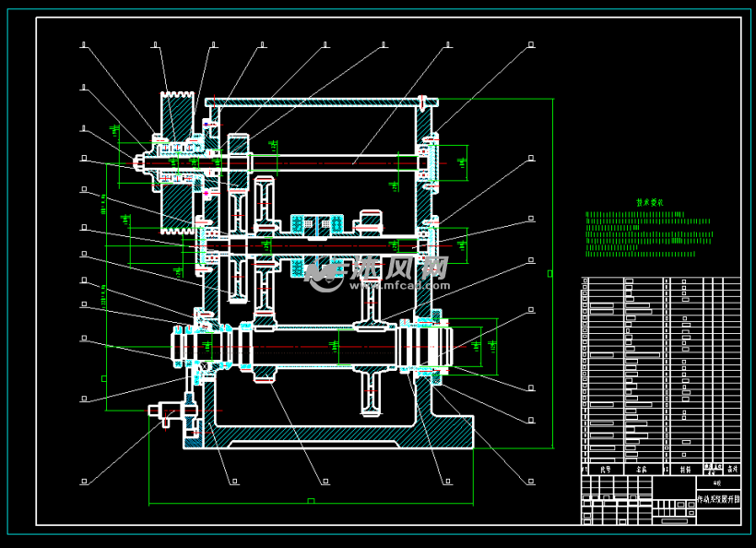The width and height of the screenshot is (756, 548).
Task: Select the gearbox top cover plate
Action: click(313, 101)
